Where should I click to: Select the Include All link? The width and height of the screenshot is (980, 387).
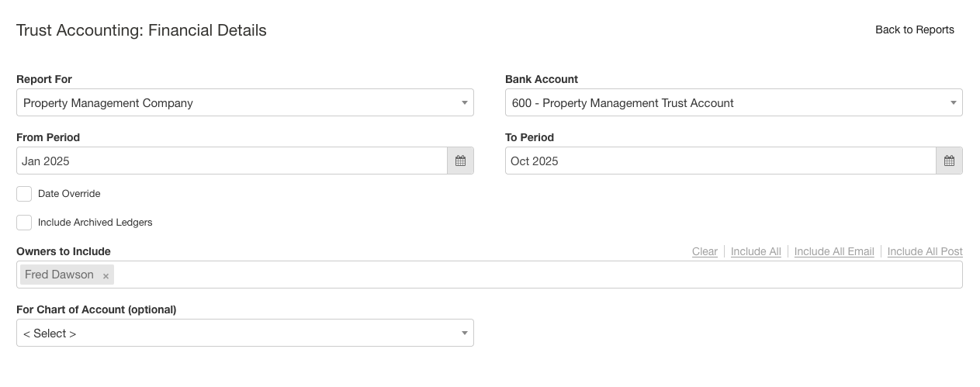point(756,251)
